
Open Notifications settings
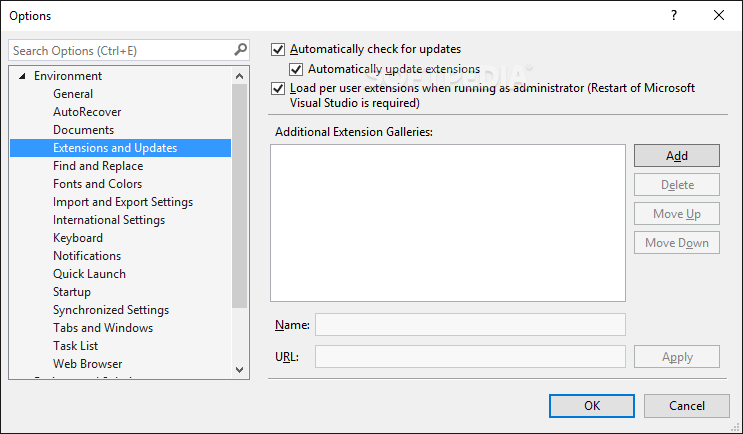click(x=87, y=256)
